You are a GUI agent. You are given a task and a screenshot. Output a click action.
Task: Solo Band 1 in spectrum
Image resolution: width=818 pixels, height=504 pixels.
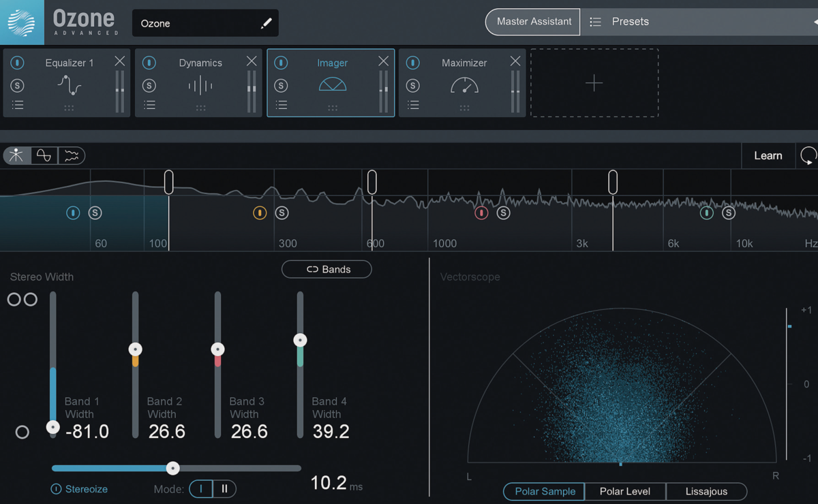tap(95, 213)
